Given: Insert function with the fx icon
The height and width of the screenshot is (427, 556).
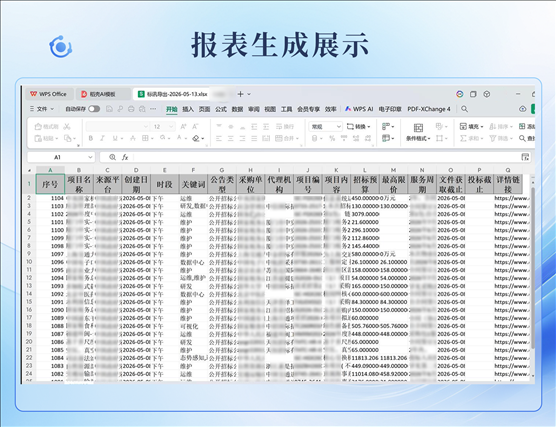Looking at the screenshot, I should click(125, 157).
